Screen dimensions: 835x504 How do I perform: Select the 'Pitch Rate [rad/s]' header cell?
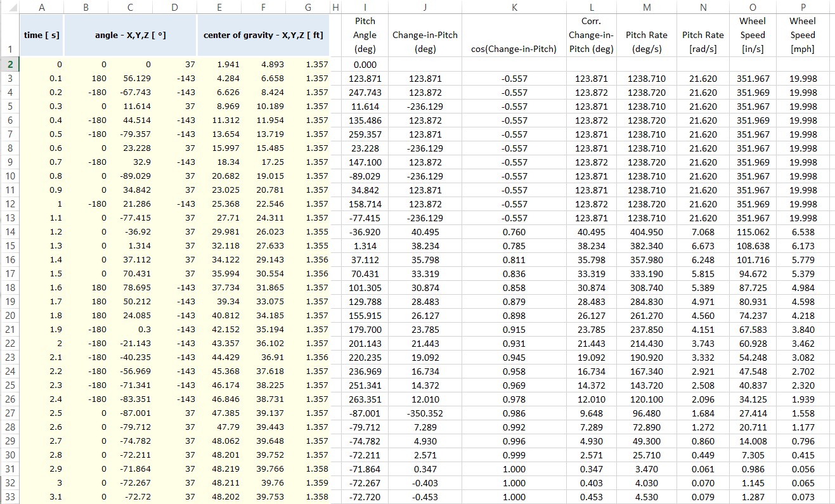coord(702,35)
